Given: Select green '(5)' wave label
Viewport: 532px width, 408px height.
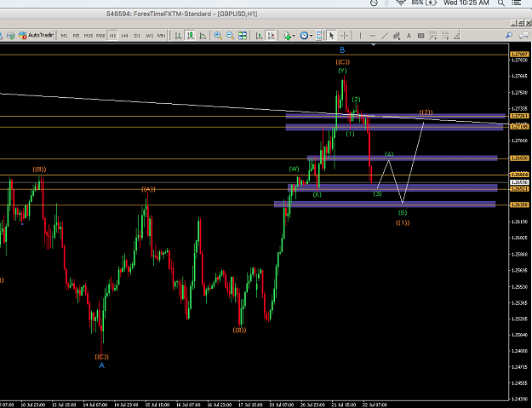Looking at the screenshot, I should 403,213.
